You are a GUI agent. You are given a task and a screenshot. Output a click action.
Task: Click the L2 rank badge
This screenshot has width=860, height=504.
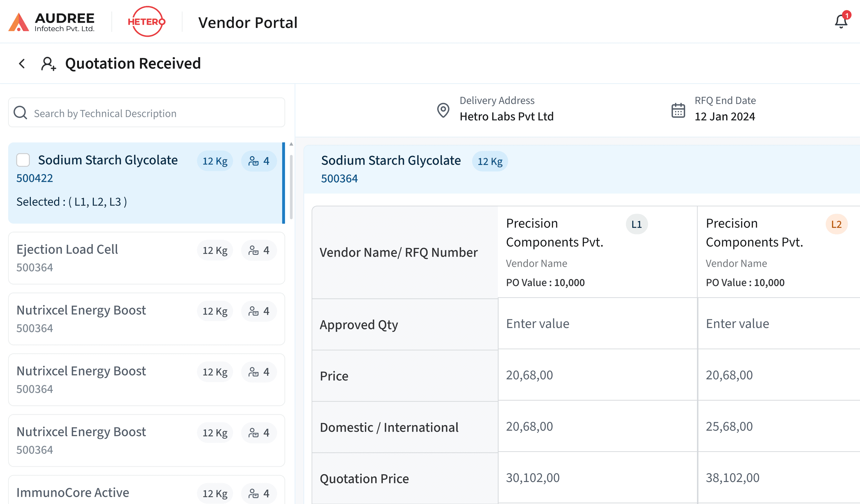tap(836, 224)
